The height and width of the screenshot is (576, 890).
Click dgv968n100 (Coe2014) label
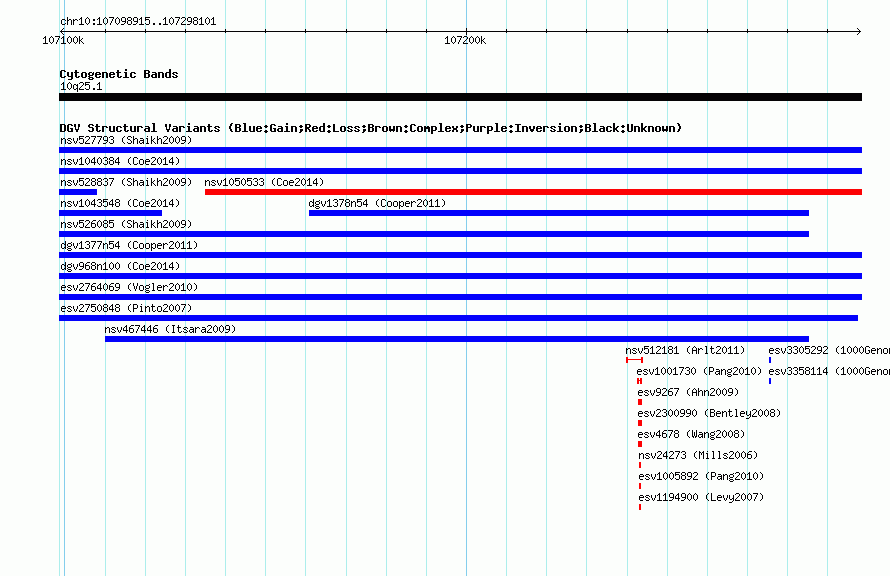(x=120, y=266)
